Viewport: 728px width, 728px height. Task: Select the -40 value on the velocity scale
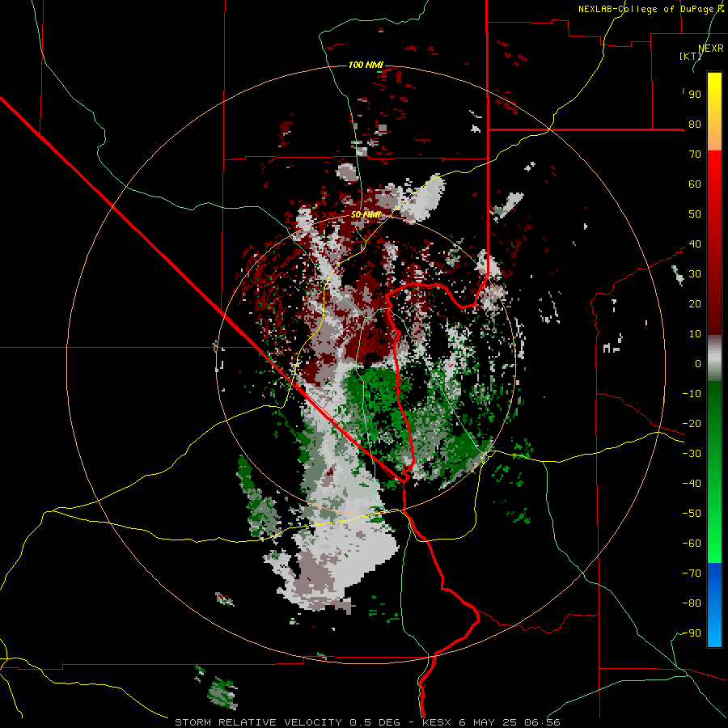click(692, 484)
